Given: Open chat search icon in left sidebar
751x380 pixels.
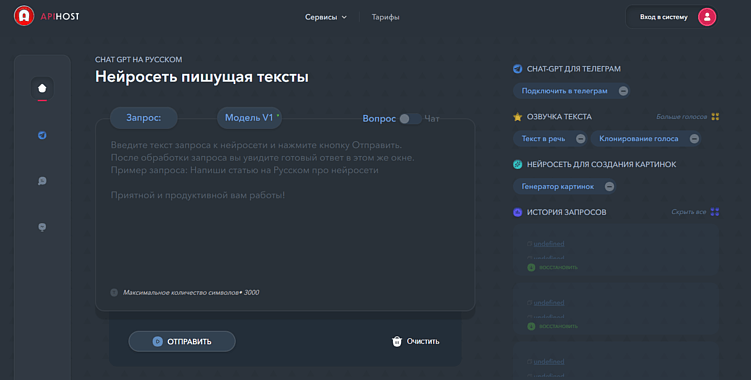Looking at the screenshot, I should tap(42, 181).
